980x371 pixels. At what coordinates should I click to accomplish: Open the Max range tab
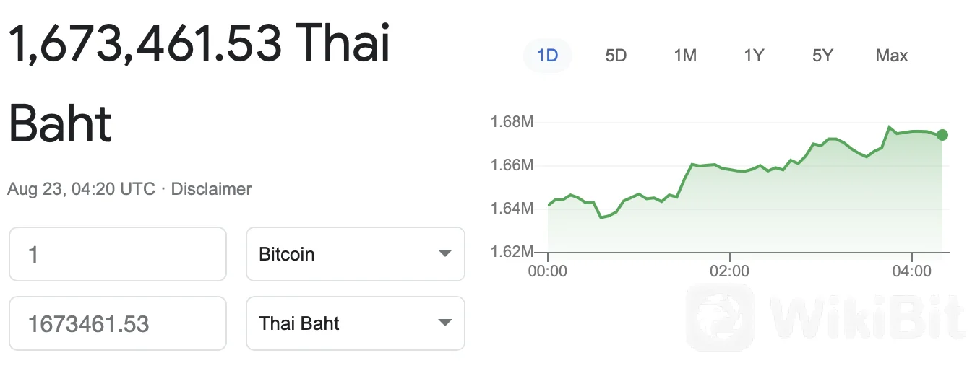point(891,56)
